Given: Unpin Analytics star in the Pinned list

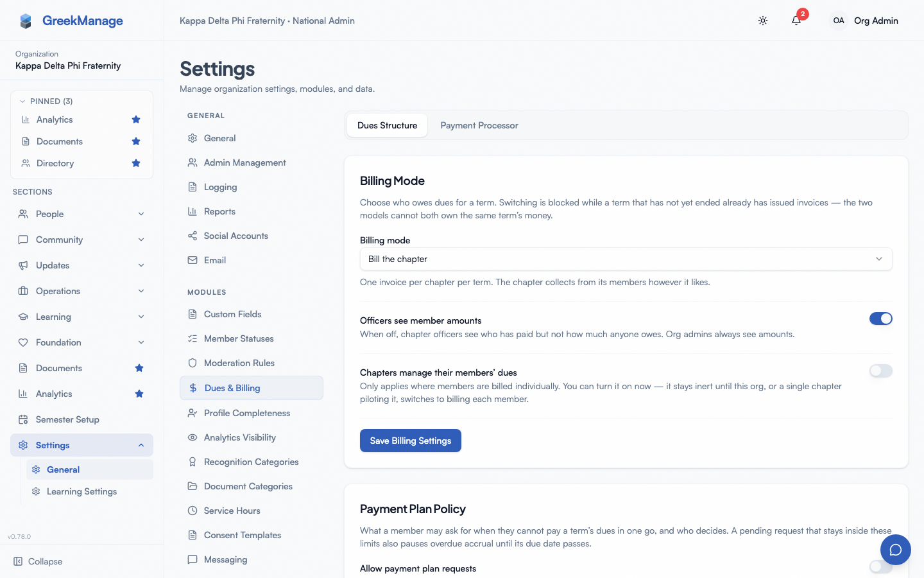Looking at the screenshot, I should click(136, 119).
